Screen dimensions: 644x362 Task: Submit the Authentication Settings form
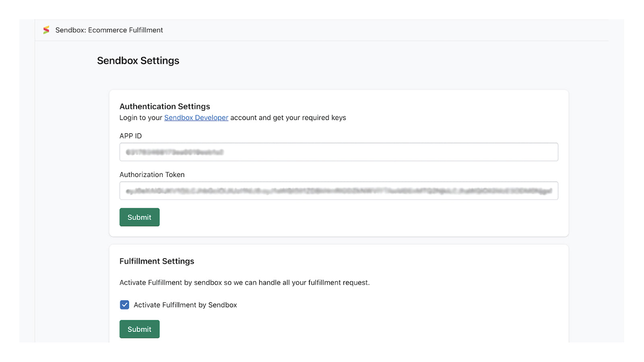coord(139,217)
